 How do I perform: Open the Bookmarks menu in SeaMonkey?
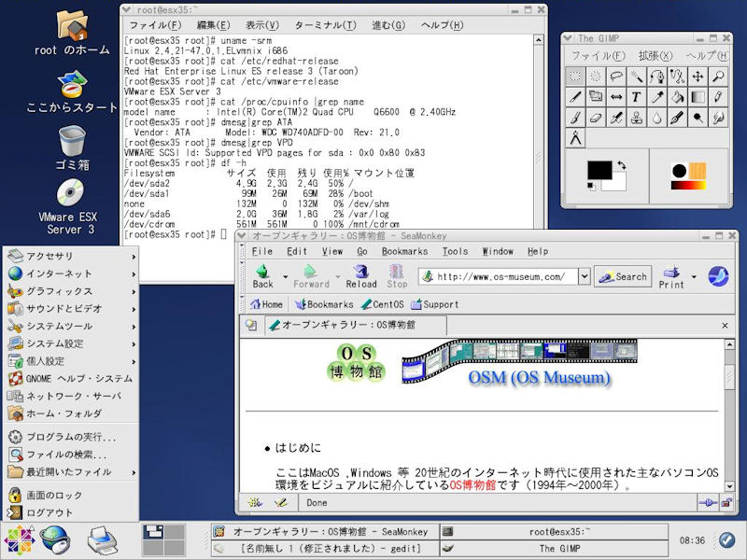pyautogui.click(x=404, y=251)
